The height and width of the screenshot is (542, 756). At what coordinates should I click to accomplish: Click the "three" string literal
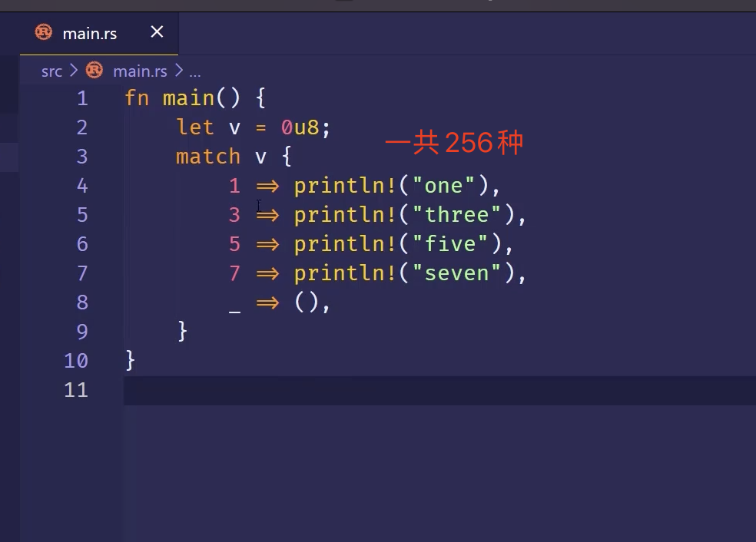[x=456, y=215]
